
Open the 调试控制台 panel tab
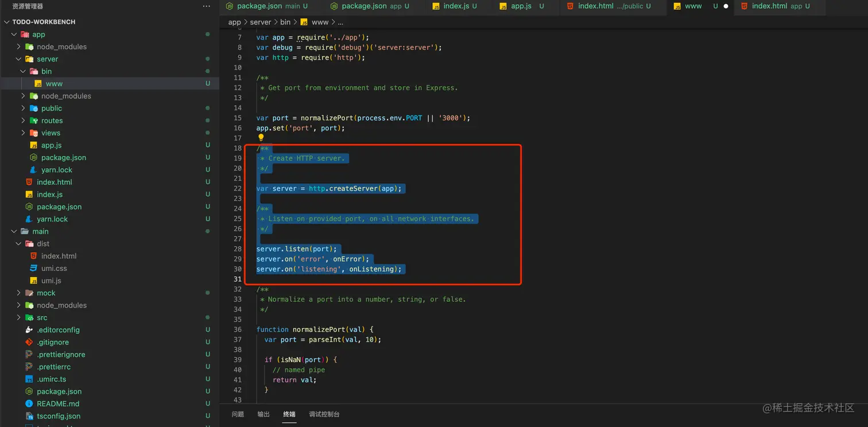[x=324, y=414]
